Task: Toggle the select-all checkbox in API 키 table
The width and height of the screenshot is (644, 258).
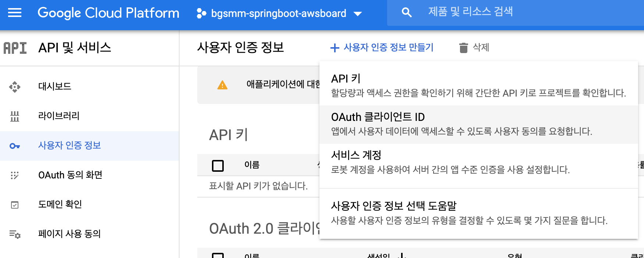Action: pyautogui.click(x=218, y=165)
